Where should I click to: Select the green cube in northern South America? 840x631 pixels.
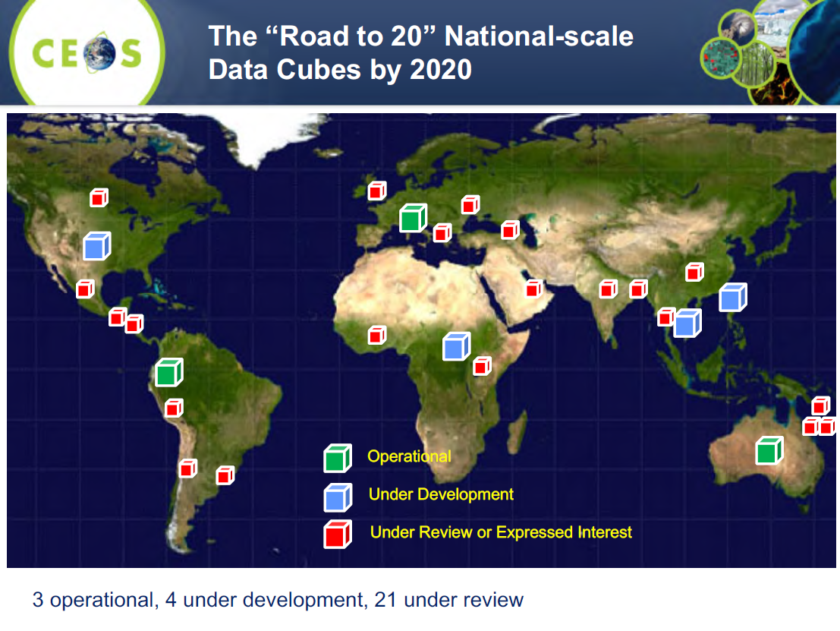(x=168, y=372)
